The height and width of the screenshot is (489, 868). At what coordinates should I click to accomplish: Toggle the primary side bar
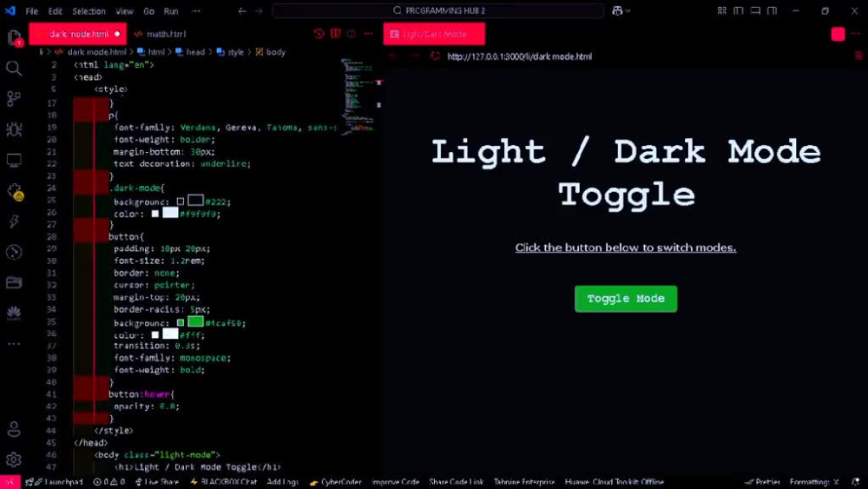[739, 10]
